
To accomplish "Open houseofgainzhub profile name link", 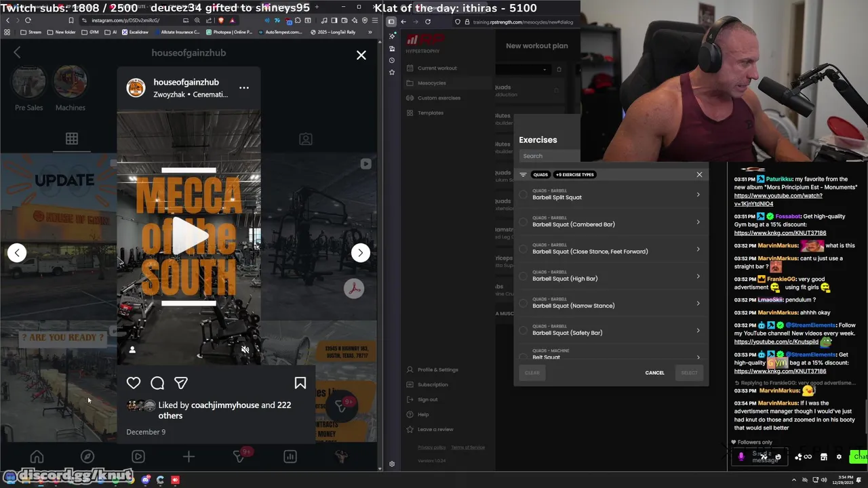I will pyautogui.click(x=186, y=82).
